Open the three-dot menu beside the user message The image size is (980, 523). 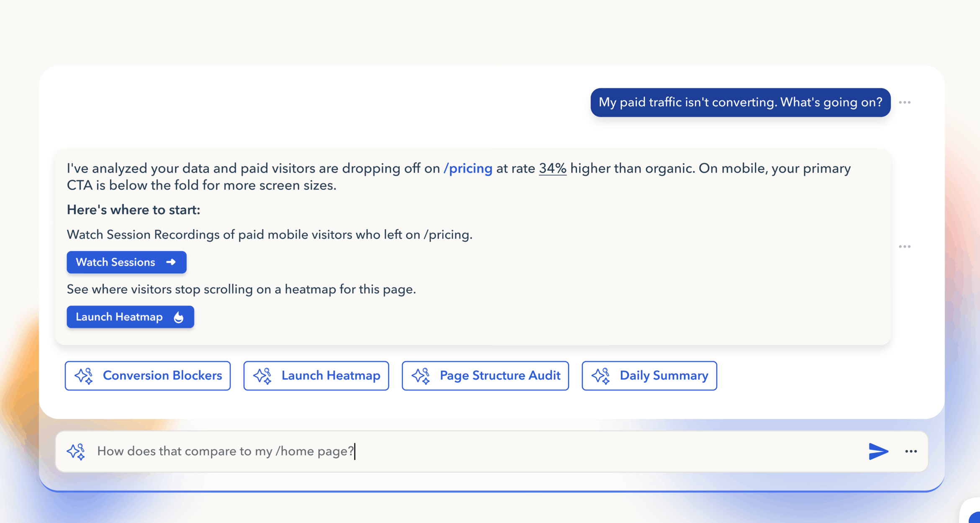click(905, 103)
